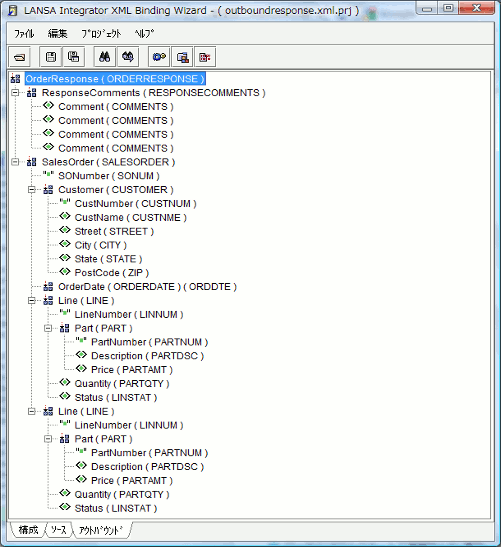Image resolution: width=501 pixels, height=547 pixels.
Task: Click the stacked windows toolbar icon
Action: tap(182, 57)
